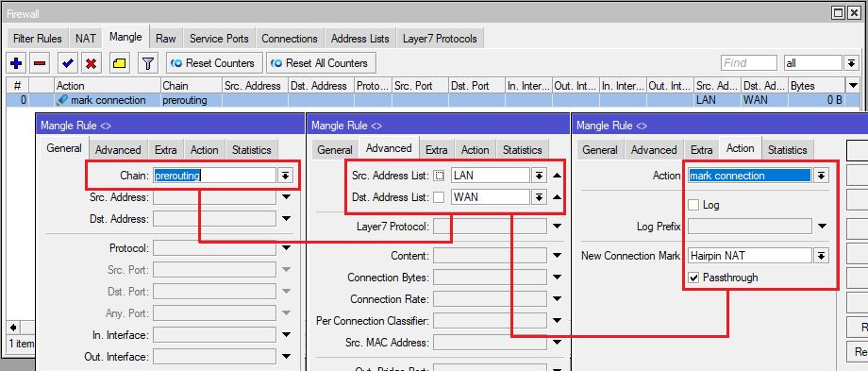
Task: Enable the rule with the blue checkmark icon
Action: (68, 63)
